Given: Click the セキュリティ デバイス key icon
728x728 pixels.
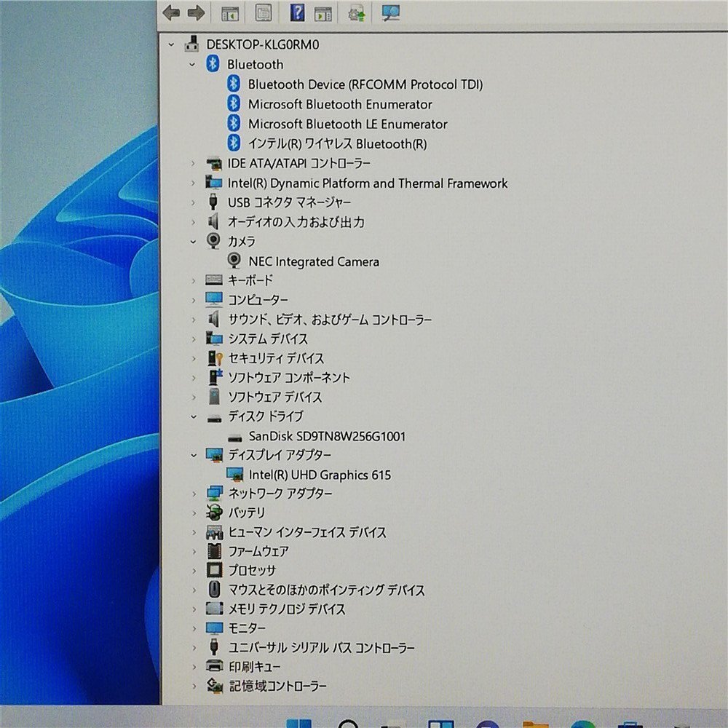Looking at the screenshot, I should pos(215,358).
